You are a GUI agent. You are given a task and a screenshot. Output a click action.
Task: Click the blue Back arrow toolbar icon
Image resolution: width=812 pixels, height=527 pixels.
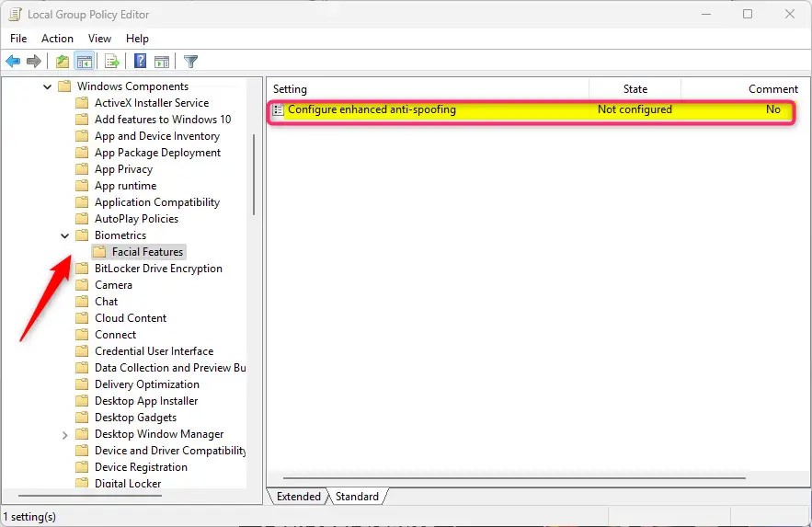pos(13,62)
